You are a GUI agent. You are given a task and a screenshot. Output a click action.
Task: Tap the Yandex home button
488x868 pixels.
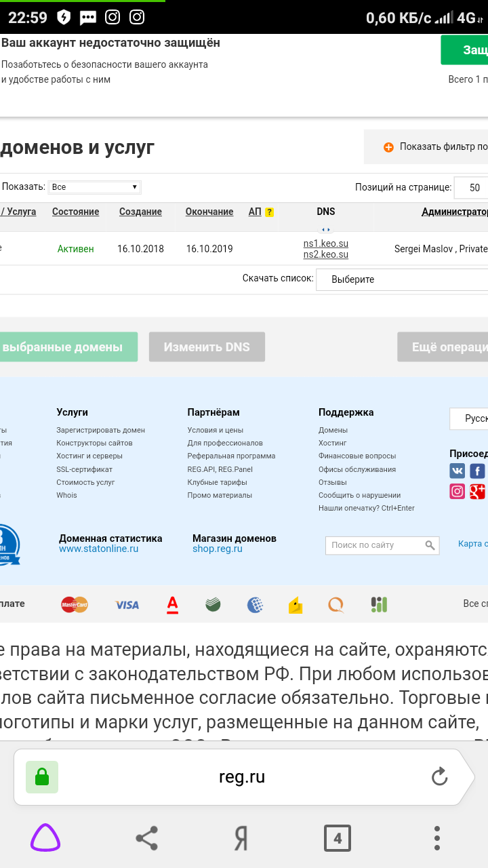[241, 838]
